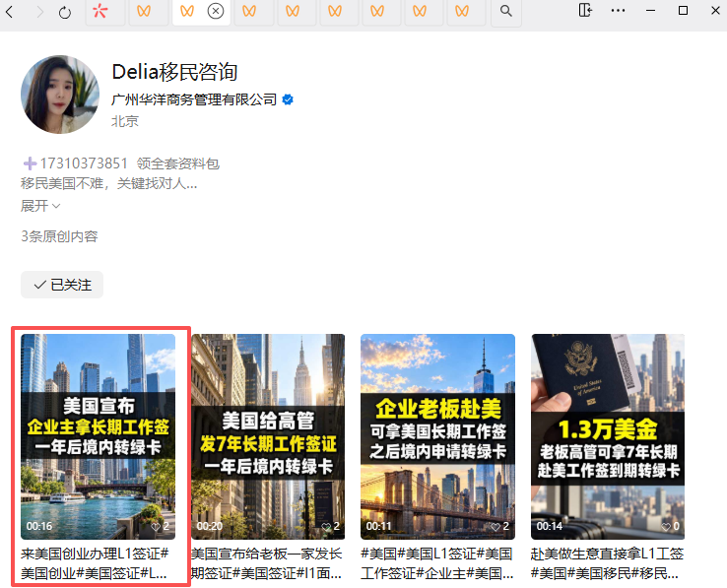
Task: Click the sidebar panel icon
Action: (585, 10)
